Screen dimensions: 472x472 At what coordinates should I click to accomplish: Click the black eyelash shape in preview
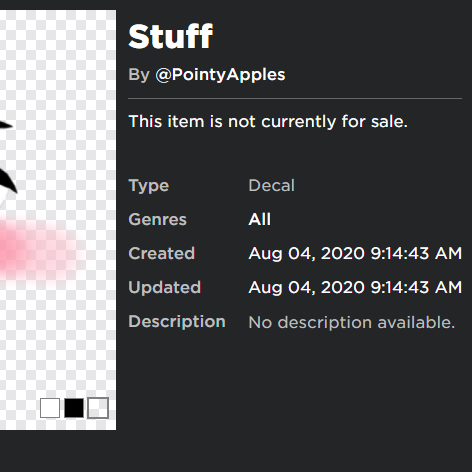tap(7, 180)
